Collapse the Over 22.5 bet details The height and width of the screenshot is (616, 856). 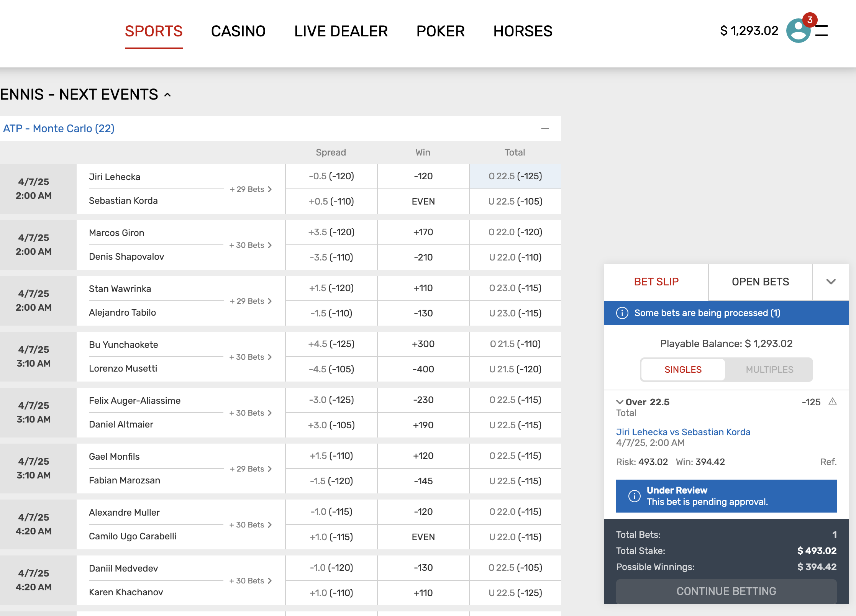(620, 402)
